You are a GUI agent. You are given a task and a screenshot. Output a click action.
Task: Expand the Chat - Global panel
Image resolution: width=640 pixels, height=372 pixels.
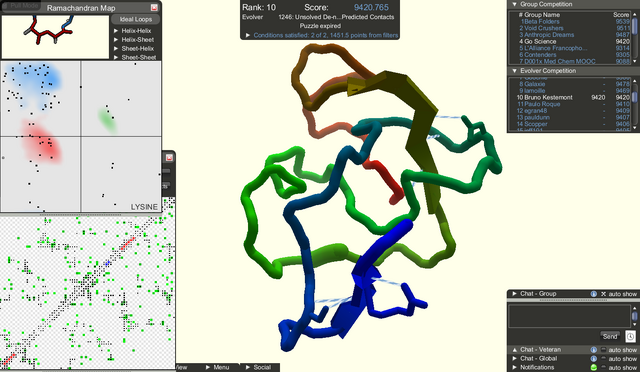[514, 359]
